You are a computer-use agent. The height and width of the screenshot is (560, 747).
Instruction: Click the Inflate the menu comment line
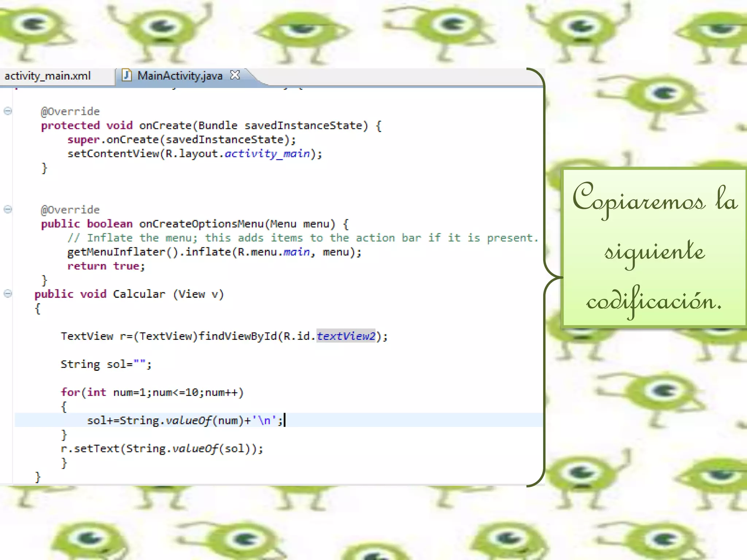pyautogui.click(x=303, y=238)
